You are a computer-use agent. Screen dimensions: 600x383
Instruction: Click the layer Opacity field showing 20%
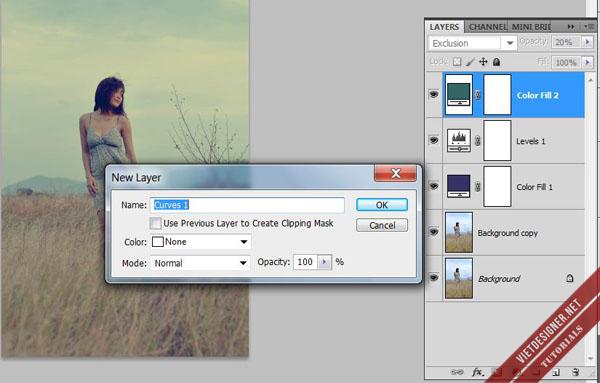pyautogui.click(x=566, y=42)
